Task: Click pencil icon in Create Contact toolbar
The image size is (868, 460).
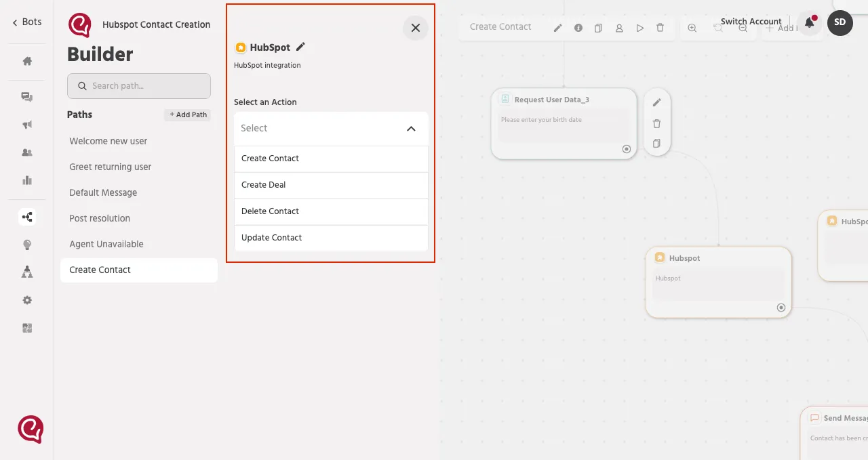Action: click(x=558, y=28)
